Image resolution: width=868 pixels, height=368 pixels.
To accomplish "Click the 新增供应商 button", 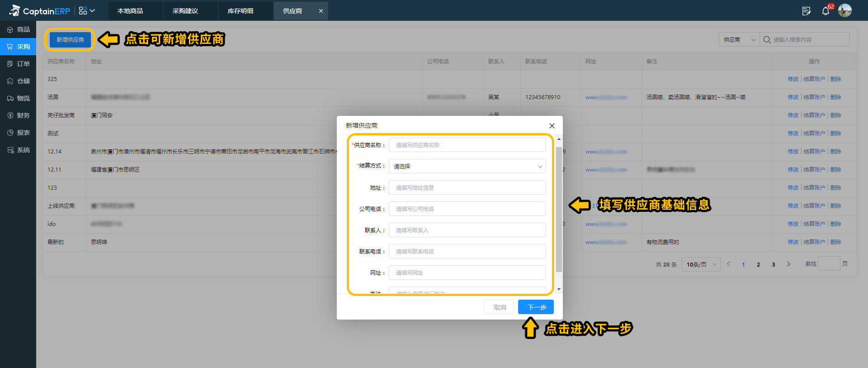I will [x=70, y=40].
